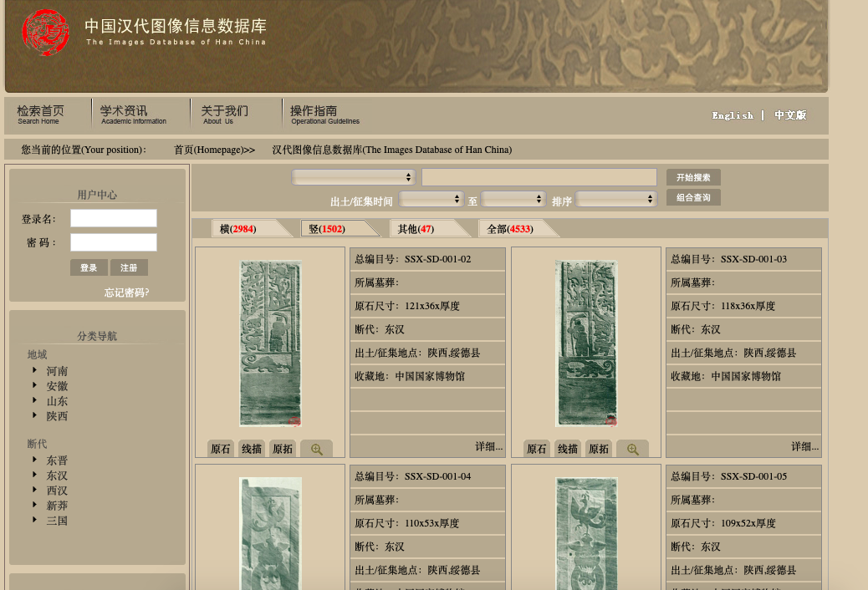Switch to the 全部(4533) tab
The width and height of the screenshot is (868, 590).
[509, 229]
